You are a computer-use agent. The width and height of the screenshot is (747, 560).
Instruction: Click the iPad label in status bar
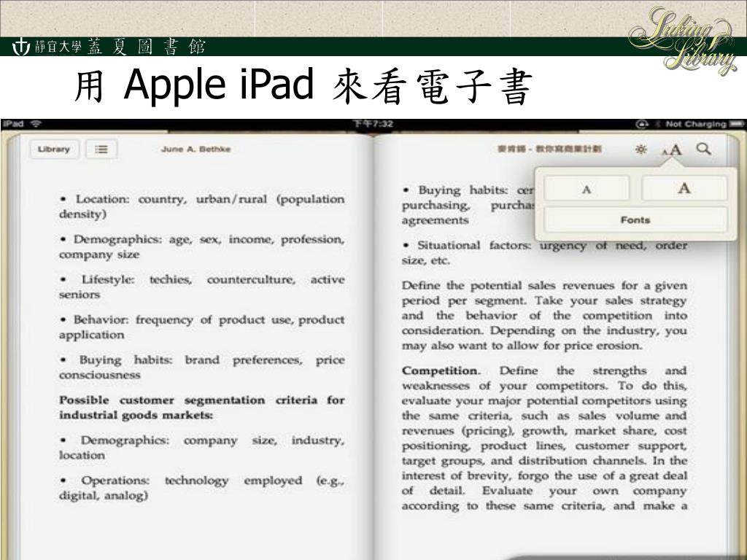(13, 124)
